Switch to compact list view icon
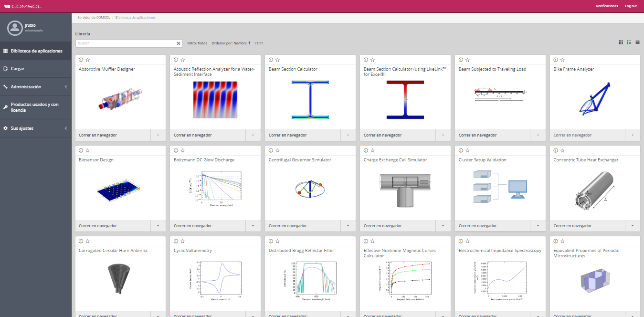644x317 pixels. tap(637, 42)
